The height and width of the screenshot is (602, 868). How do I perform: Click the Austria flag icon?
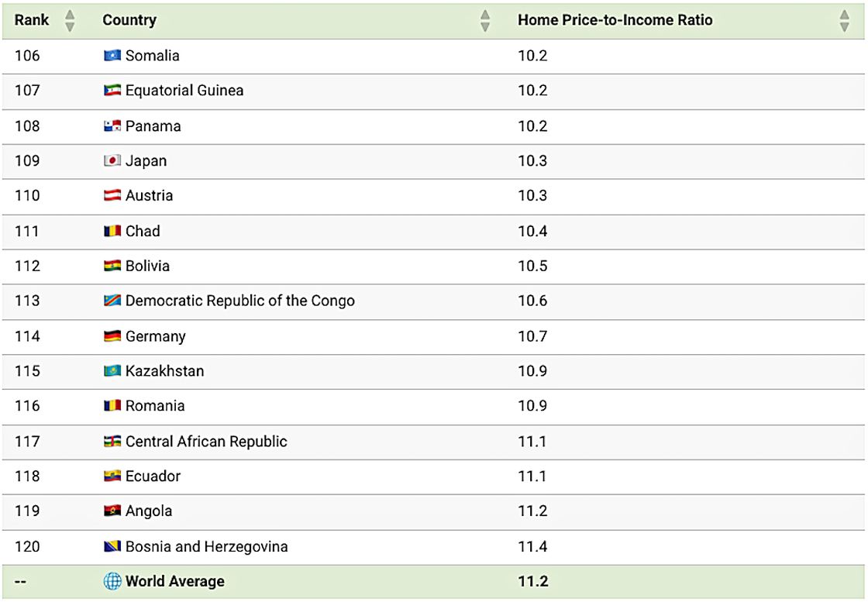pos(112,195)
